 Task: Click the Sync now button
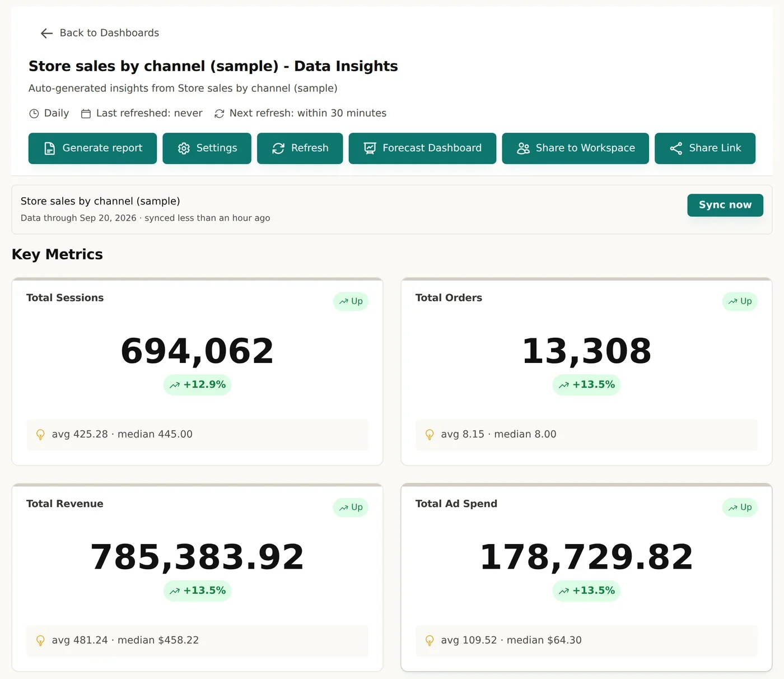click(x=725, y=205)
